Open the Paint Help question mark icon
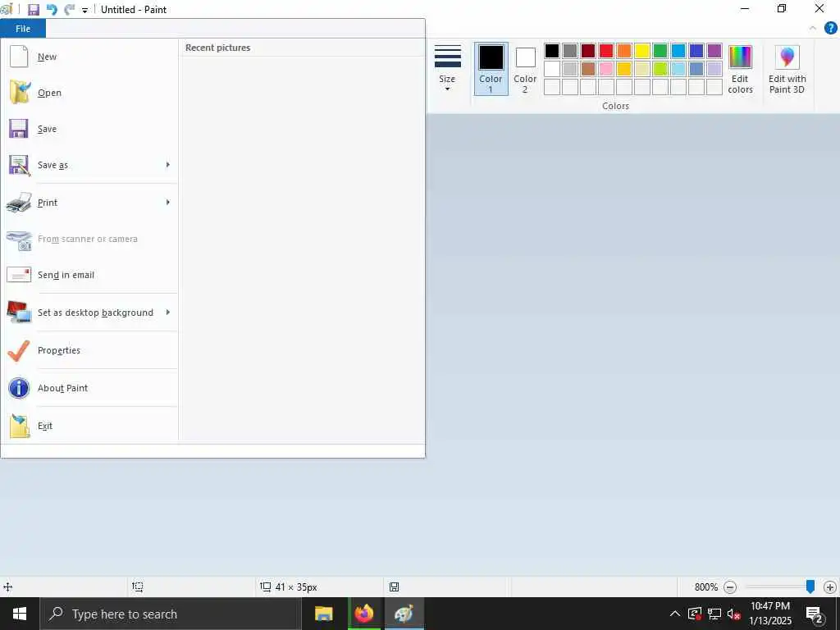 (x=830, y=29)
